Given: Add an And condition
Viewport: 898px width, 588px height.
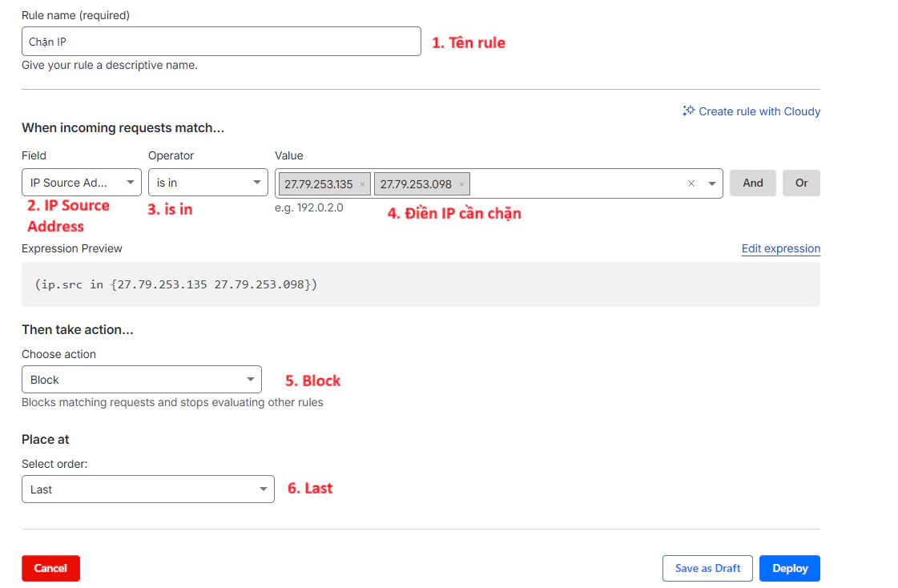Looking at the screenshot, I should pos(752,183).
